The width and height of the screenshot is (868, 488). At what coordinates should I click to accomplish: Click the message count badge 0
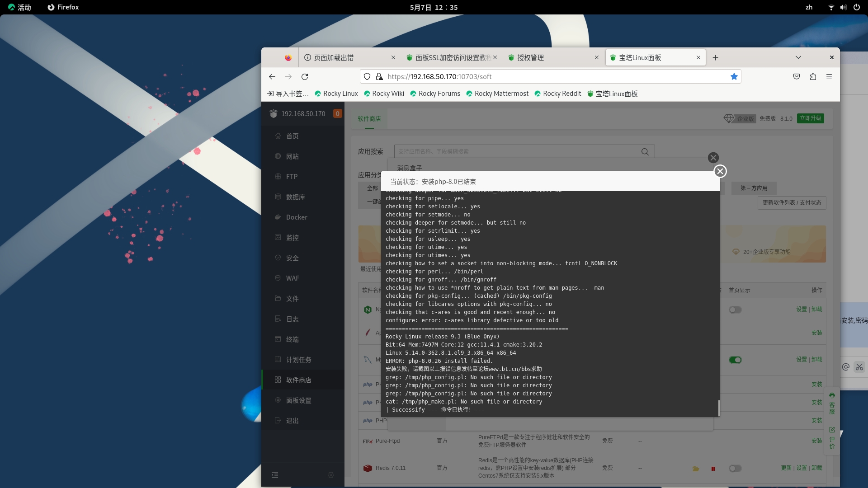337,114
